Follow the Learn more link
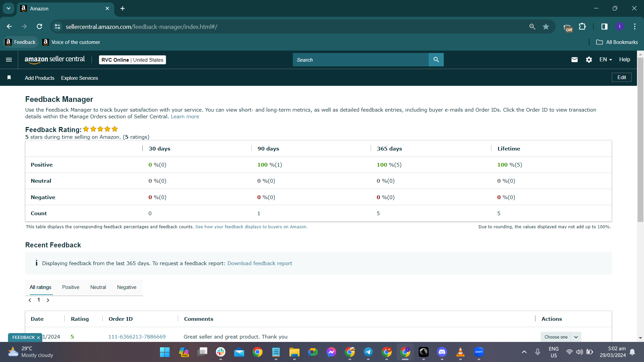This screenshot has width=644, height=362. pos(185,117)
